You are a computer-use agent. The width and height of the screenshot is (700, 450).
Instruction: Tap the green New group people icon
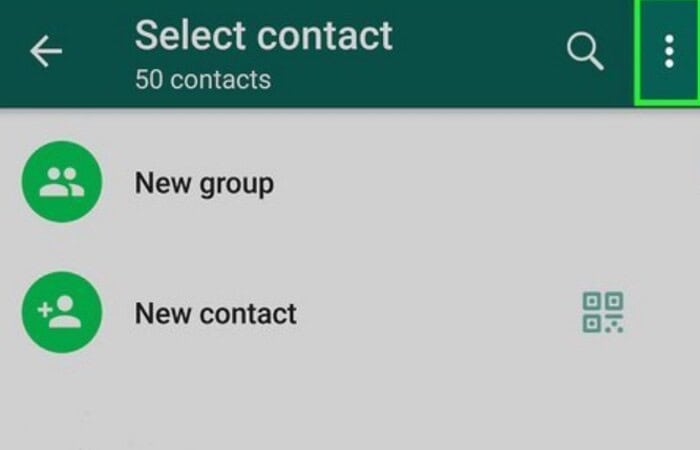coord(62,182)
